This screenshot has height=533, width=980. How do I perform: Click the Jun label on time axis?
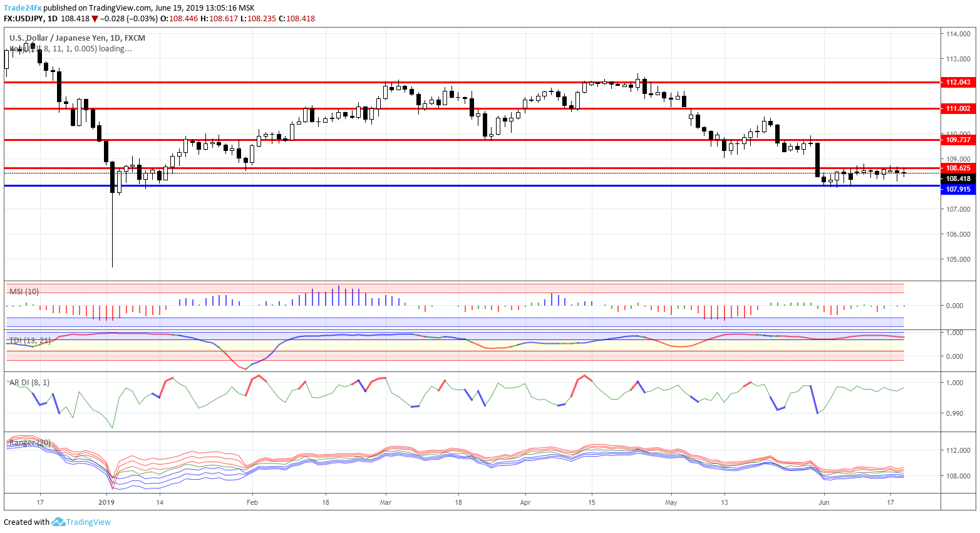coord(823,502)
